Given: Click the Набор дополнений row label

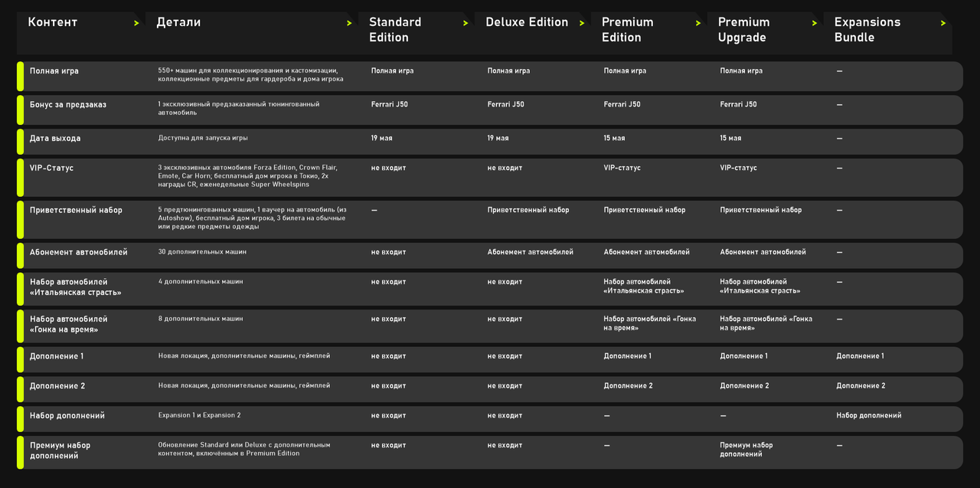Looking at the screenshot, I should pos(67,416).
